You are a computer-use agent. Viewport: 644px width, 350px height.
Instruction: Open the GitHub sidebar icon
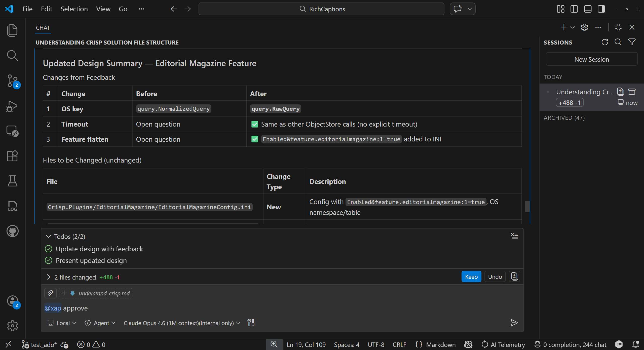(12, 231)
